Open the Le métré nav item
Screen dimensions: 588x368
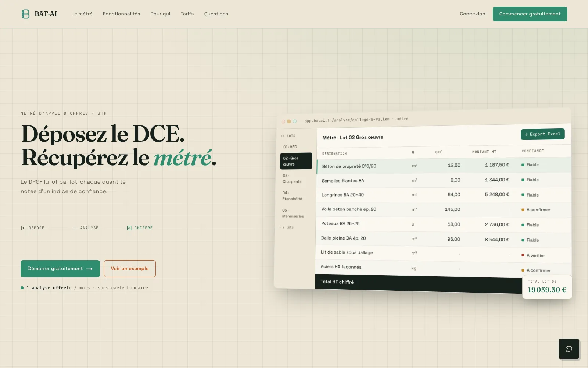coord(82,14)
